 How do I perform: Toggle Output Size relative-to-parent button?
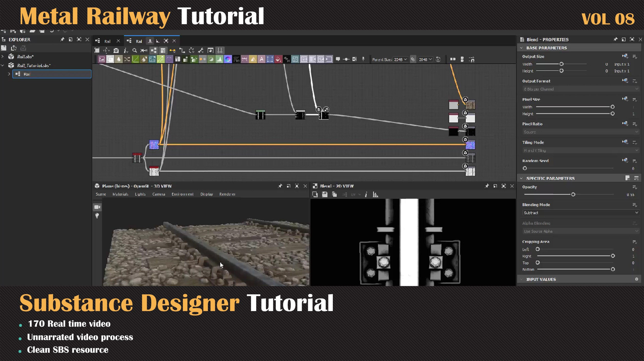[625, 56]
